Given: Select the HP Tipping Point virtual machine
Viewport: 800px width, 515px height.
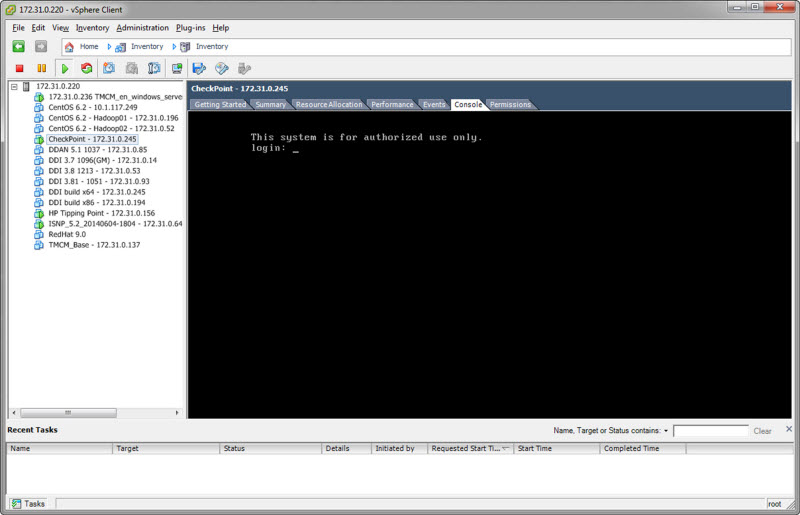Looking at the screenshot, I should (x=101, y=213).
